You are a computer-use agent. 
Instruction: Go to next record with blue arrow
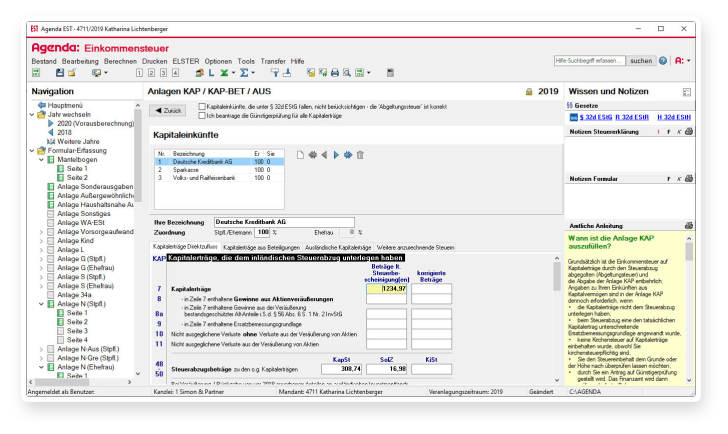(336, 154)
